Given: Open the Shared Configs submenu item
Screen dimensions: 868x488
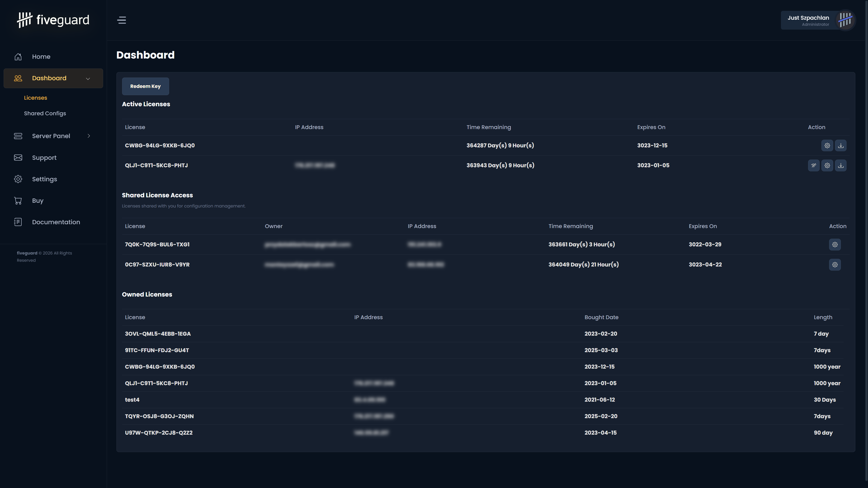Looking at the screenshot, I should pos(45,113).
